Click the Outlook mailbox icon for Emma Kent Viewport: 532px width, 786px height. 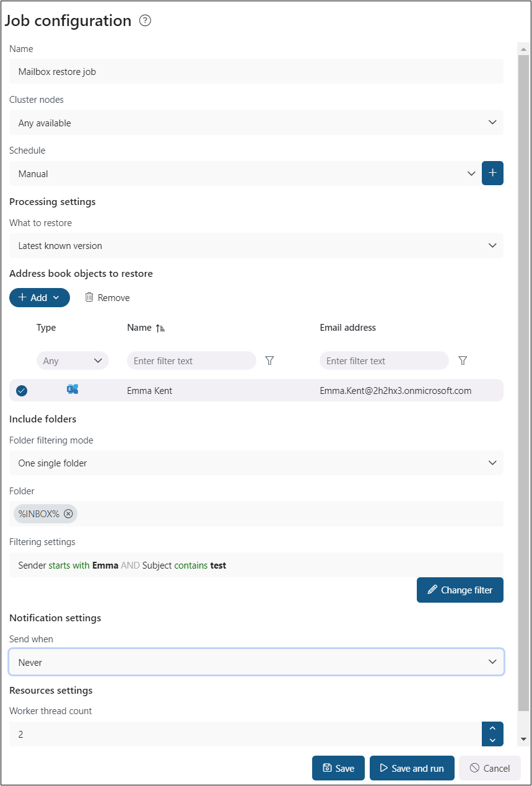tap(72, 390)
